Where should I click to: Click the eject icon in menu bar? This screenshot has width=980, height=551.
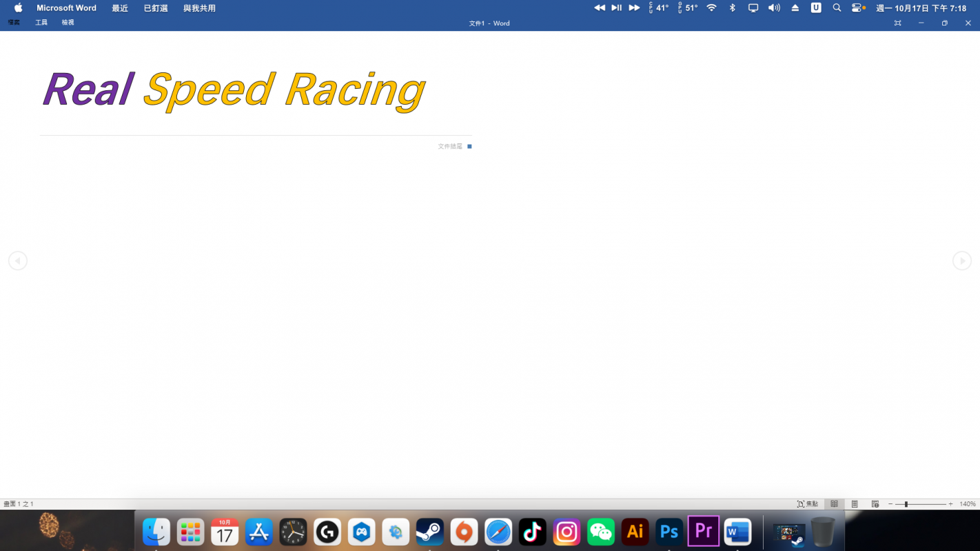pos(795,8)
